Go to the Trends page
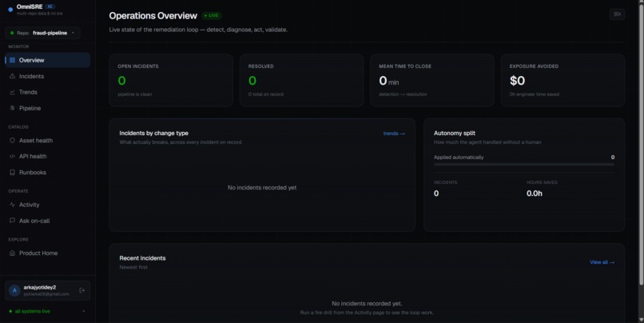This screenshot has width=644, height=323. pyautogui.click(x=48, y=92)
